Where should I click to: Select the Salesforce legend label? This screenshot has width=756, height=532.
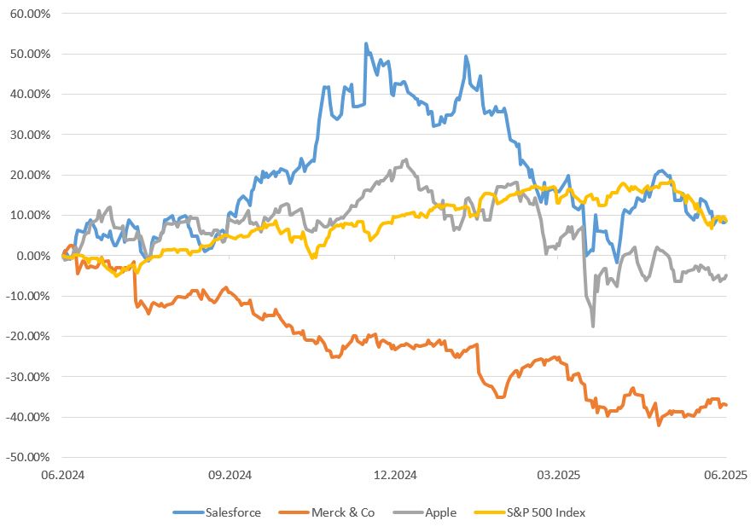coord(232,512)
